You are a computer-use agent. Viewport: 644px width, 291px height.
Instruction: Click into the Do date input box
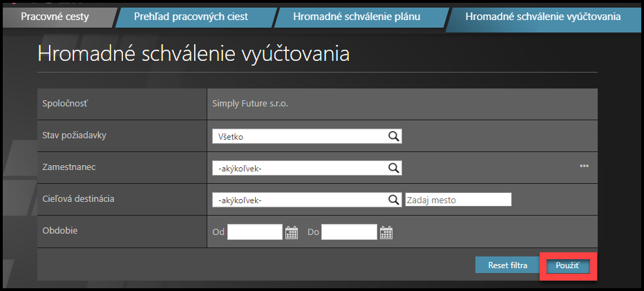click(x=349, y=232)
